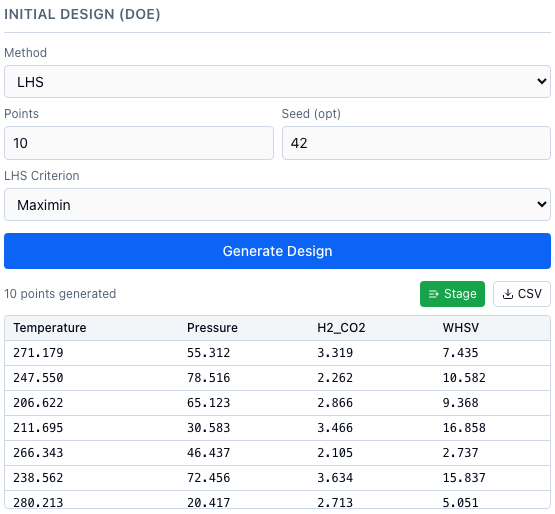
Task: Select the pressure cell 72.456
Action: point(208,478)
